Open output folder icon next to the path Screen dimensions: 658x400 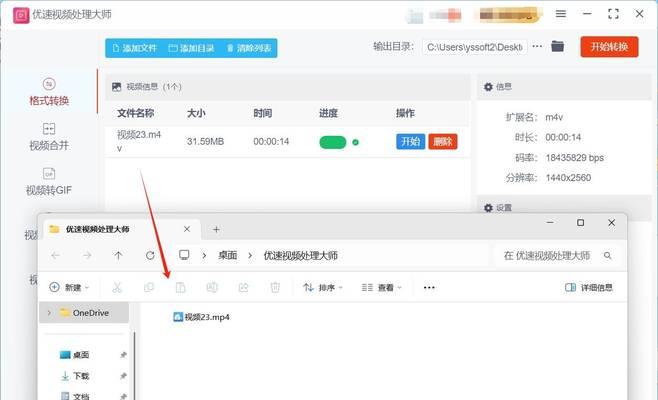point(557,46)
